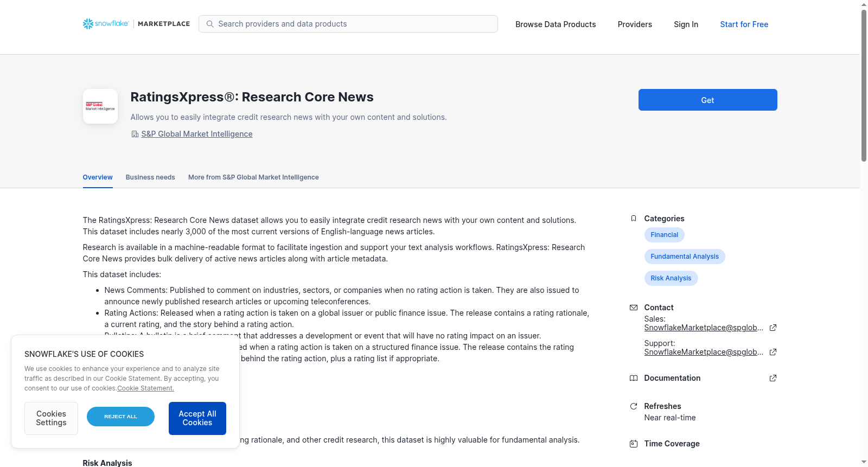Open Cookies Settings
Viewport: 868px width, 467px height.
coord(51,418)
